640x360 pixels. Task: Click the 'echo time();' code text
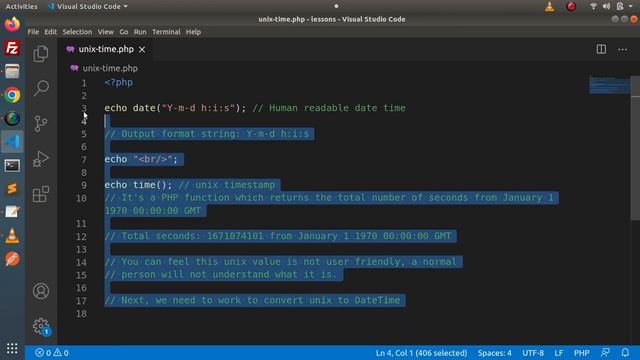tap(138, 185)
